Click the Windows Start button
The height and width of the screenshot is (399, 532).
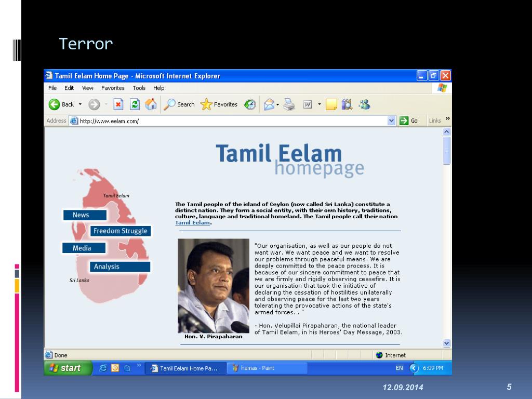(68, 368)
